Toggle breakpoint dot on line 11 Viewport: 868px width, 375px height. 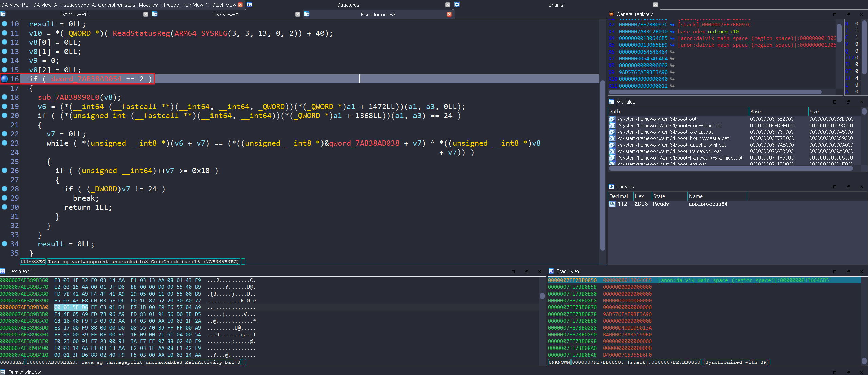pyautogui.click(x=4, y=33)
